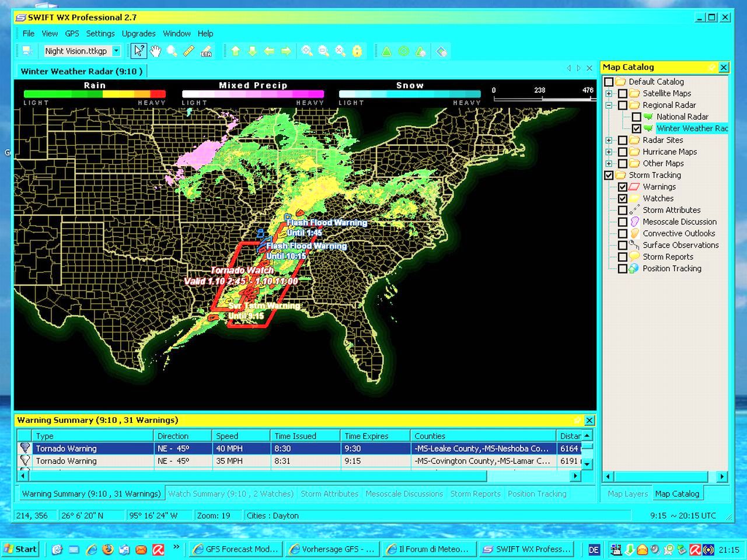The width and height of the screenshot is (747, 560).
Task: Click the DE language indicator
Action: (x=594, y=549)
